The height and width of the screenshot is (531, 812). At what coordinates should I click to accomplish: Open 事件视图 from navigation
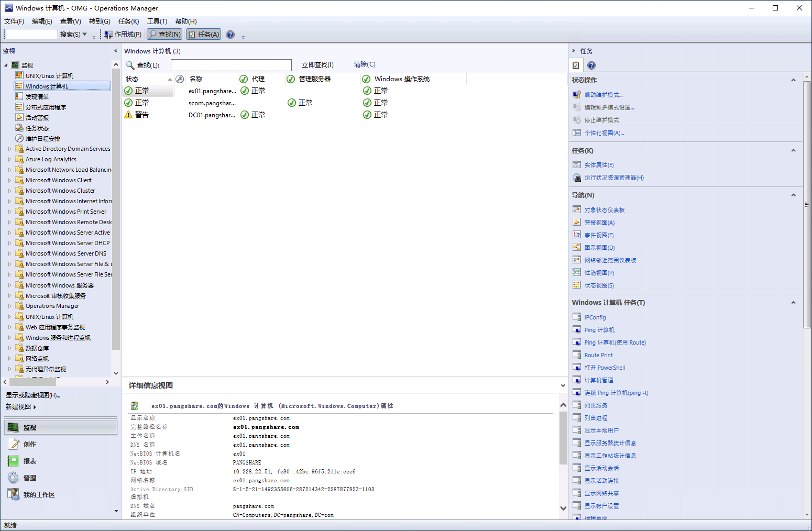[599, 235]
